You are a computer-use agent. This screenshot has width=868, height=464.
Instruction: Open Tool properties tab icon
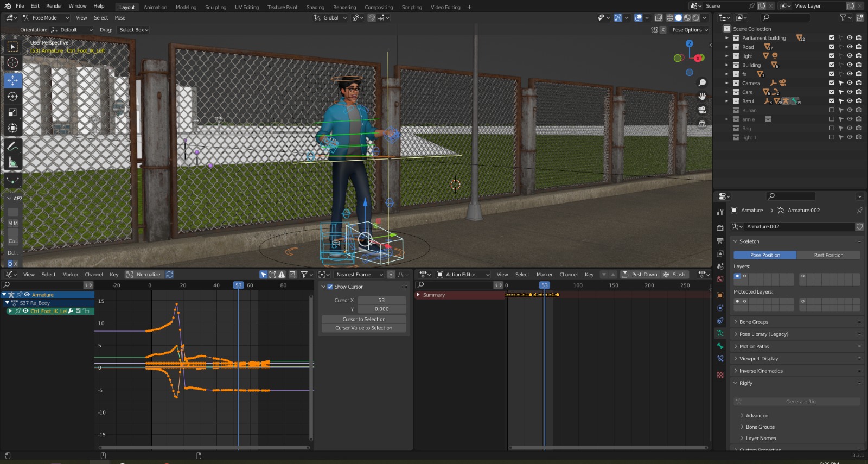tap(720, 212)
